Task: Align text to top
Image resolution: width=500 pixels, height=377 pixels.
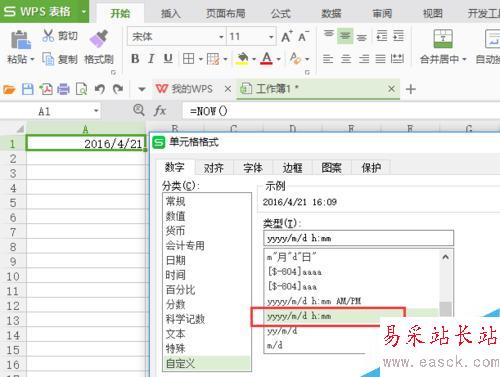Action: click(328, 34)
